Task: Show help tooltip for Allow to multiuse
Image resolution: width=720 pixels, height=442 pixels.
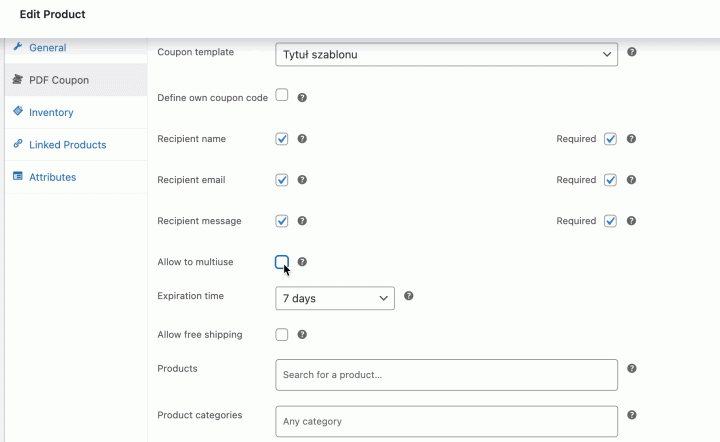Action: coord(302,262)
